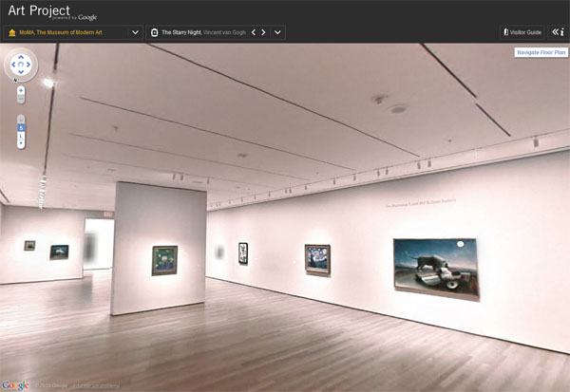
Task: Click the museum building icon beside MoMA
Action: pos(12,32)
